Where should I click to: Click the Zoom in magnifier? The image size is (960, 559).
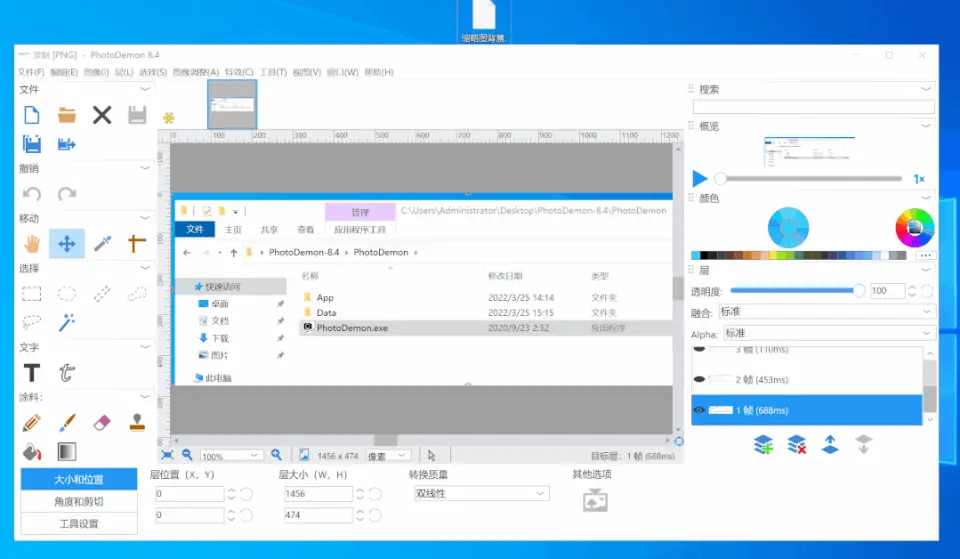pos(276,454)
